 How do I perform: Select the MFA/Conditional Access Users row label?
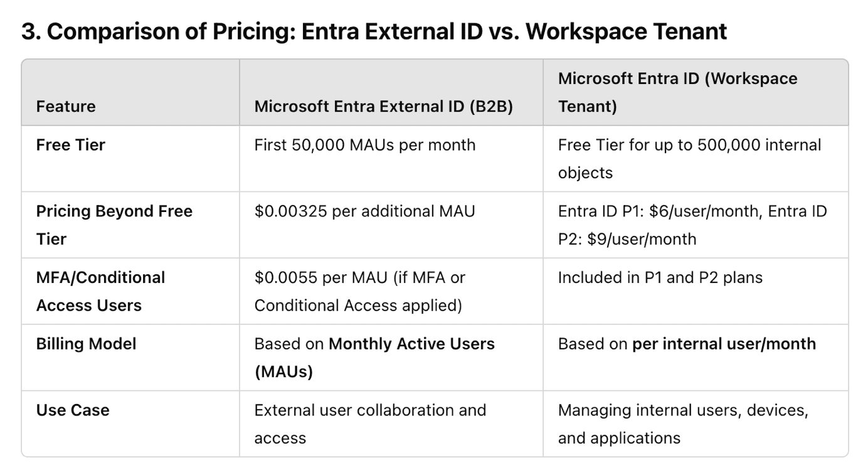tap(101, 291)
